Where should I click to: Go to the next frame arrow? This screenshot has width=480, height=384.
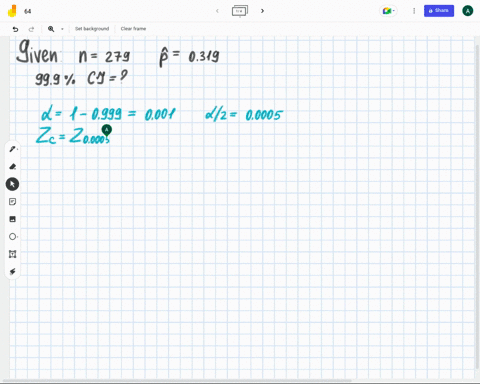click(x=262, y=11)
